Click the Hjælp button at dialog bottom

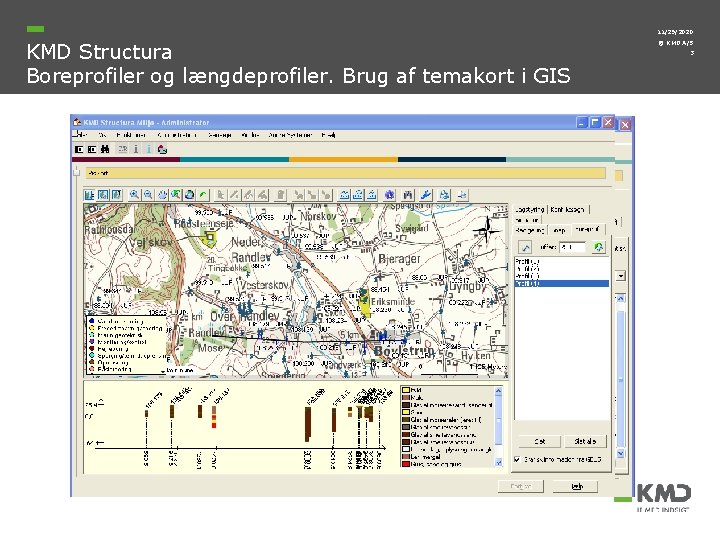[577, 486]
